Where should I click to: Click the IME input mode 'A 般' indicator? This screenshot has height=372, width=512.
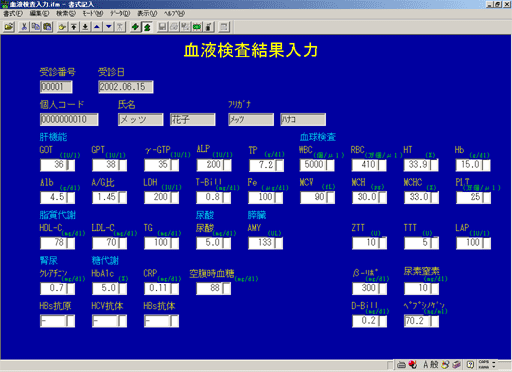(431, 365)
